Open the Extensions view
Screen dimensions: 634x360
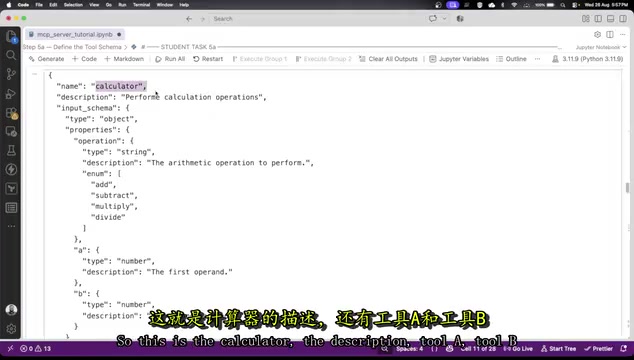tap(11, 113)
